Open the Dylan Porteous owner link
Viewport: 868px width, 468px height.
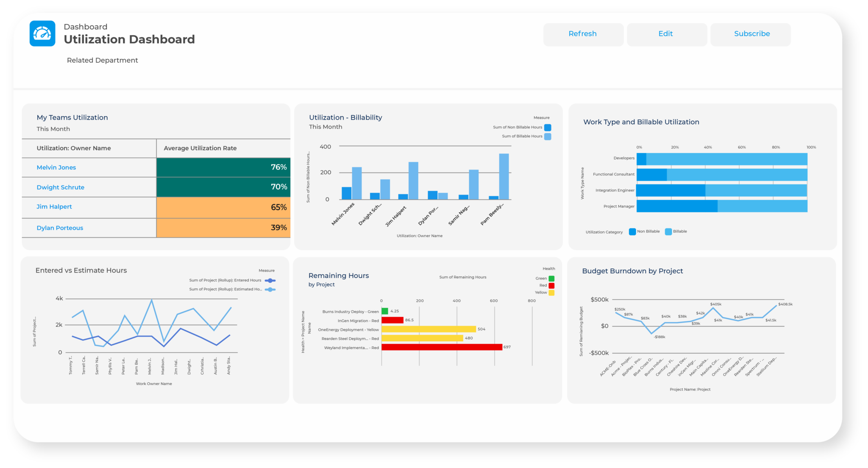[x=60, y=228]
